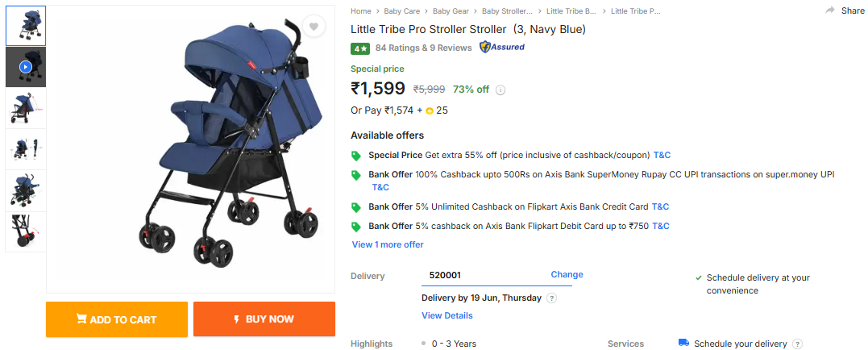Click the Flipkart Assured badge
Image resolution: width=868 pixels, height=350 pixels.
pyautogui.click(x=501, y=47)
